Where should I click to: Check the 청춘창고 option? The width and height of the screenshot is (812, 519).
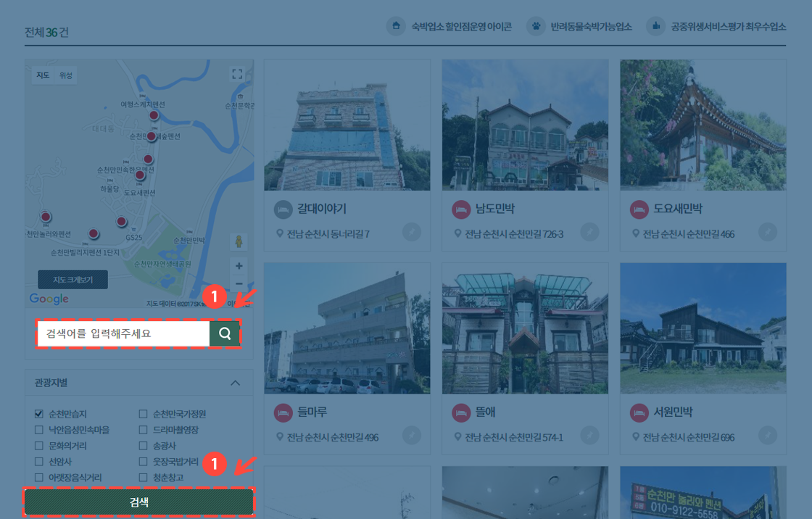142,478
